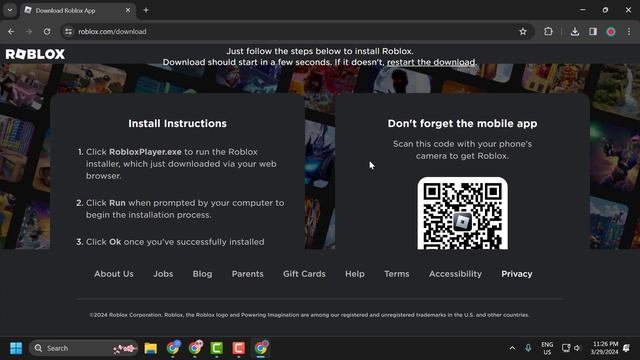Open the Parents footer link
Viewport: 640px width, 360px height.
(248, 274)
